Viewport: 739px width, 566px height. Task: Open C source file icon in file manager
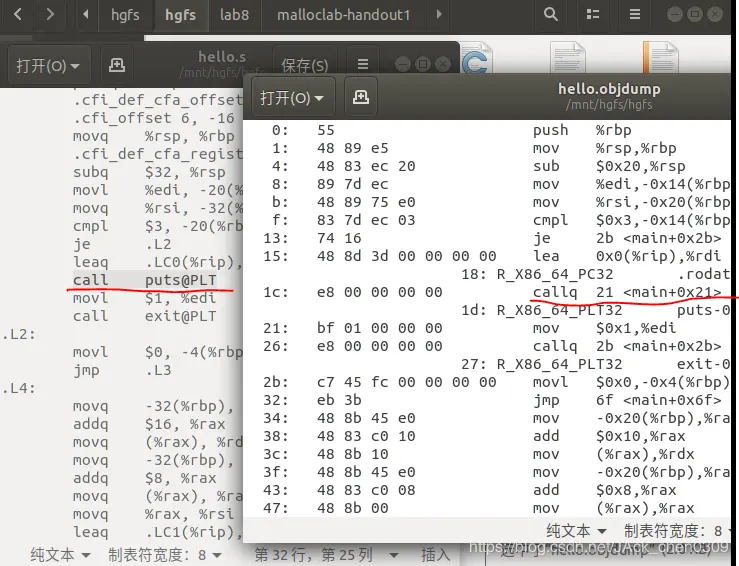(476, 58)
